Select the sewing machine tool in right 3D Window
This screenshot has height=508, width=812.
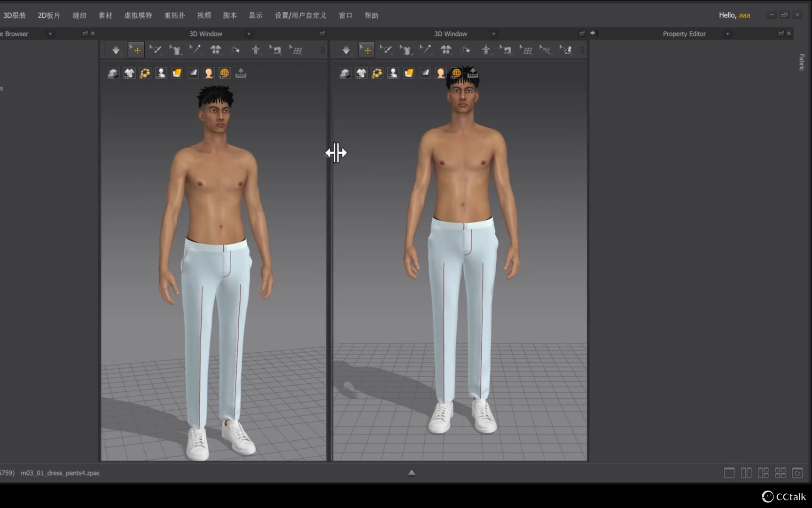[x=506, y=50]
